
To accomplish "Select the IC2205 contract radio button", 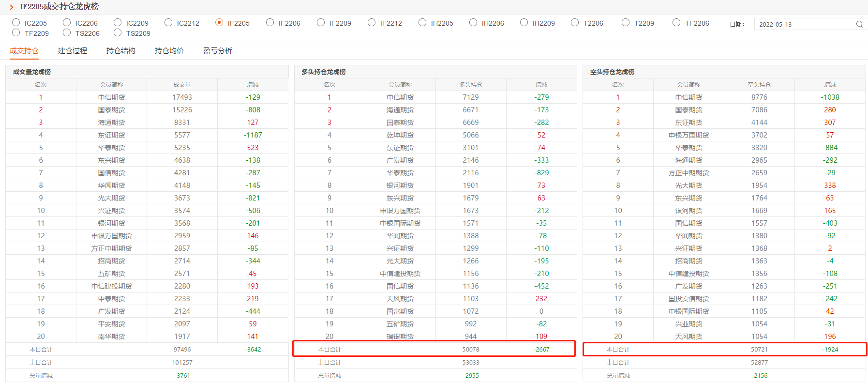I will (x=16, y=22).
